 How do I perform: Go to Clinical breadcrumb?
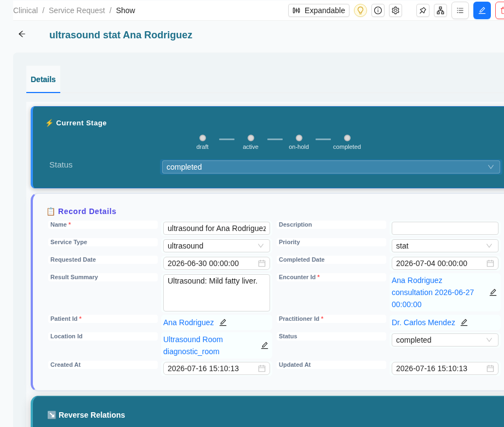tap(25, 10)
